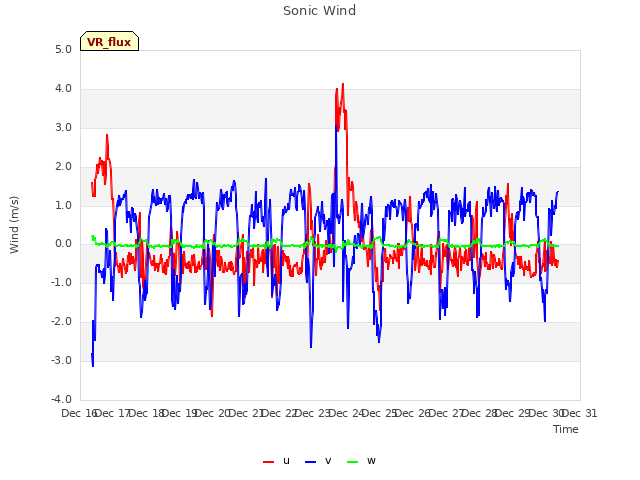Image resolution: width=640 pixels, height=480 pixels.
Task: Click the Dec 16 x-axis label
Action: pyautogui.click(x=79, y=413)
